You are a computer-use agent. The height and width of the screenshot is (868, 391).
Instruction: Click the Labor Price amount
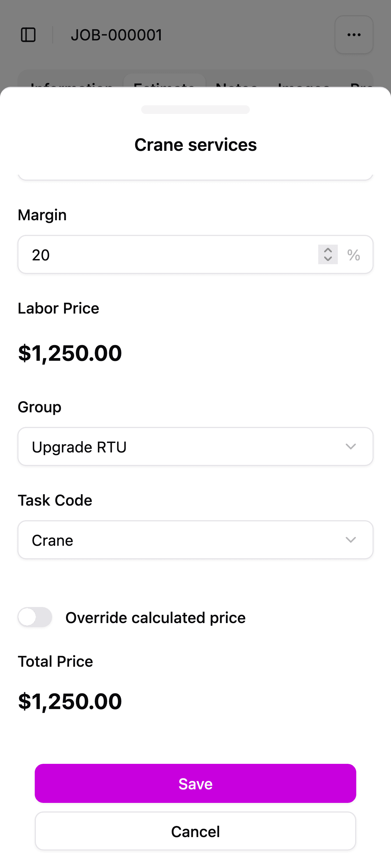click(x=70, y=353)
